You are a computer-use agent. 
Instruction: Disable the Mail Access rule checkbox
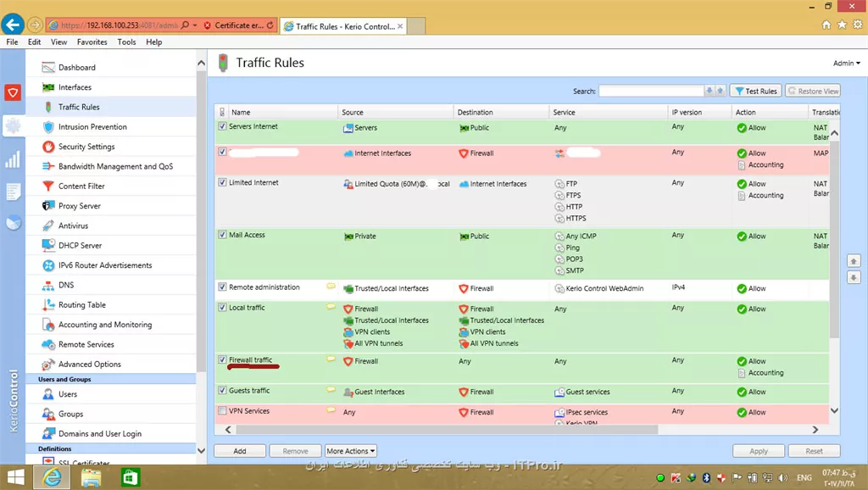pos(222,235)
